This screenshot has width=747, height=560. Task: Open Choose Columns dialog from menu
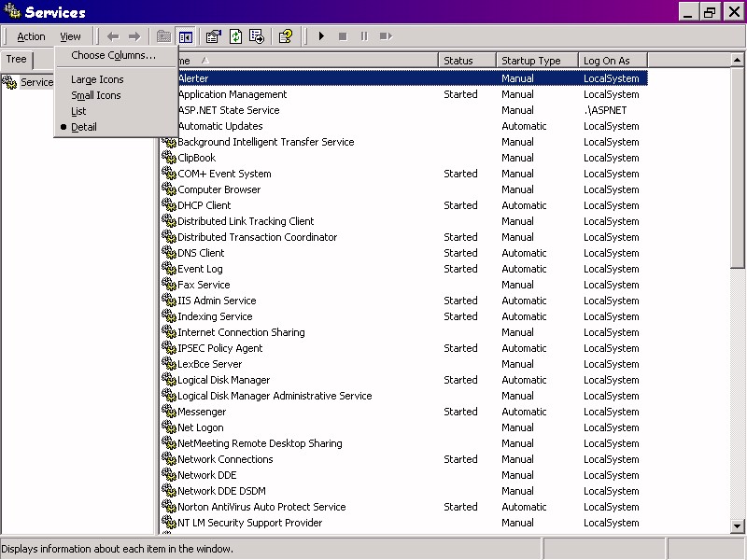pos(113,55)
